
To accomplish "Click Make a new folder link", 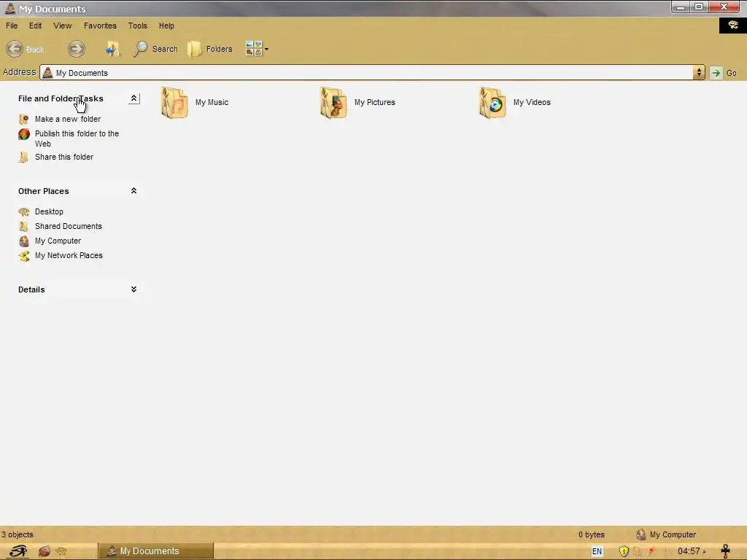I will 68,119.
